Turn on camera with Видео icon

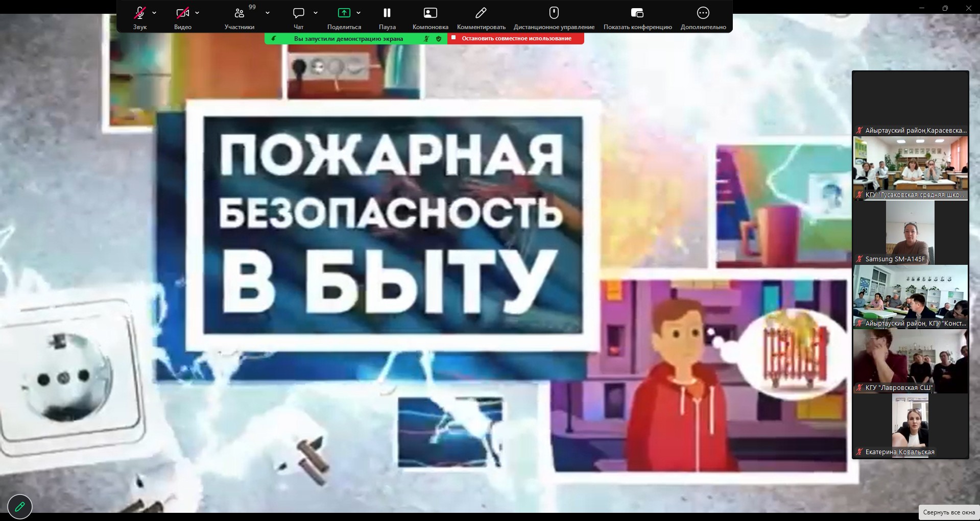pos(182,13)
